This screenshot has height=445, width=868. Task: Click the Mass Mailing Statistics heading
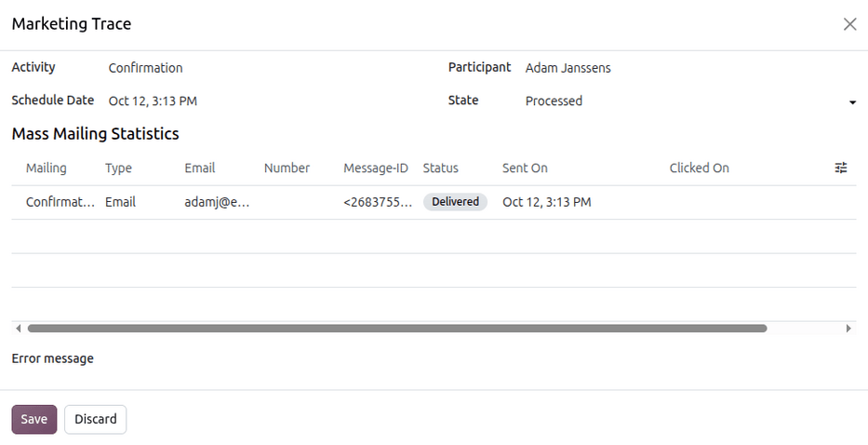coord(95,133)
